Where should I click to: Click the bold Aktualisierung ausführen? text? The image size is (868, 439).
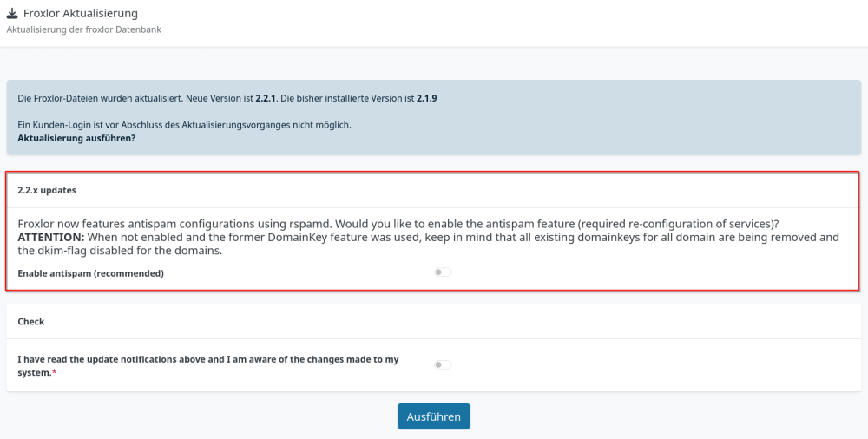click(x=76, y=138)
